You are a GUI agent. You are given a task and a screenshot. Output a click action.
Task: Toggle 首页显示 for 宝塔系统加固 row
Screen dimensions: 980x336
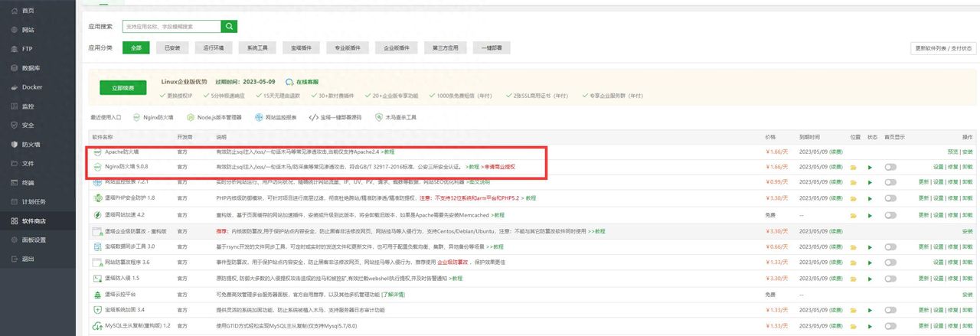890,309
